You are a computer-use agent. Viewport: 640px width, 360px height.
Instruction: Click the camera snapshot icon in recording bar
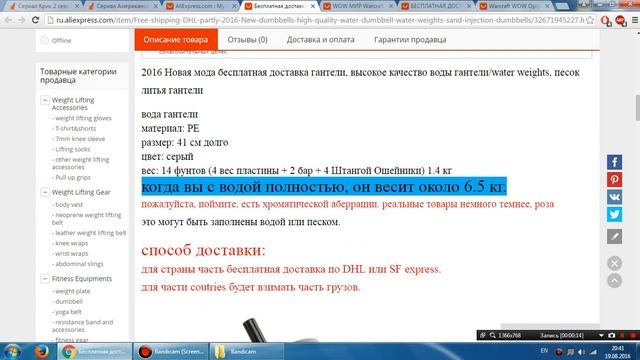[x=611, y=335]
